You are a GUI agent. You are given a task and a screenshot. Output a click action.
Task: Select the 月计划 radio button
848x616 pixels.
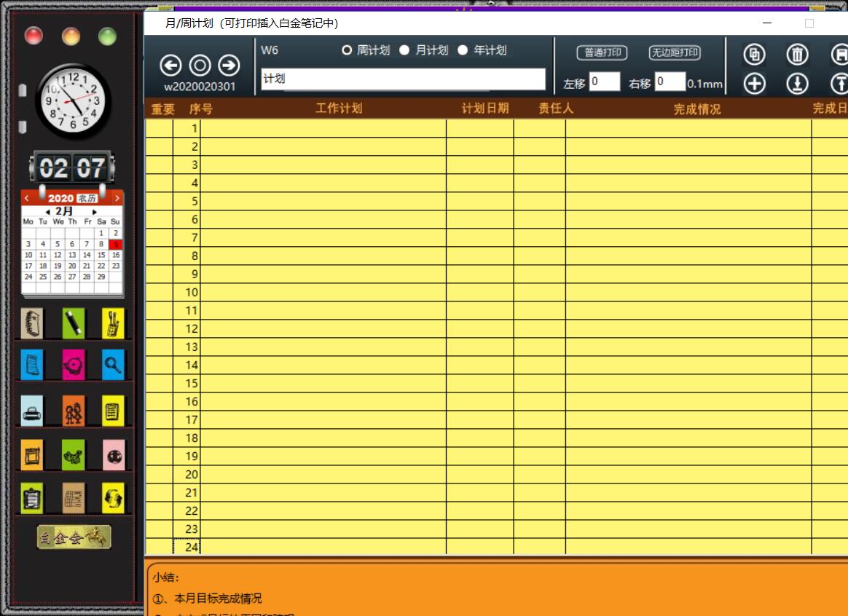point(404,50)
